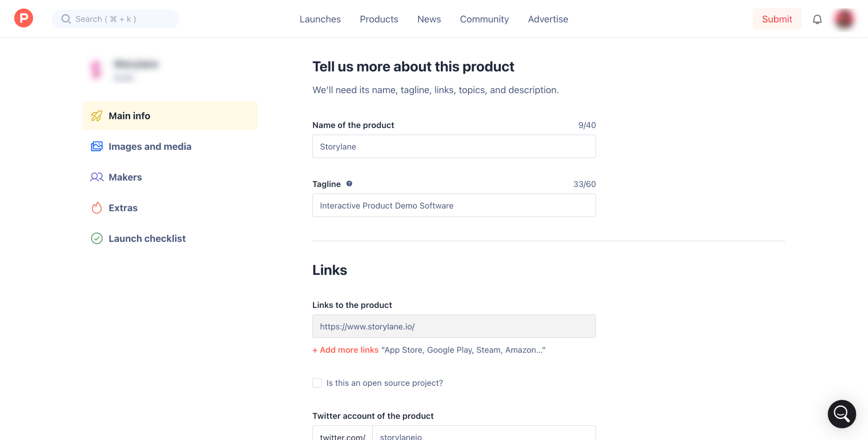Open the notifications bell

(x=817, y=19)
